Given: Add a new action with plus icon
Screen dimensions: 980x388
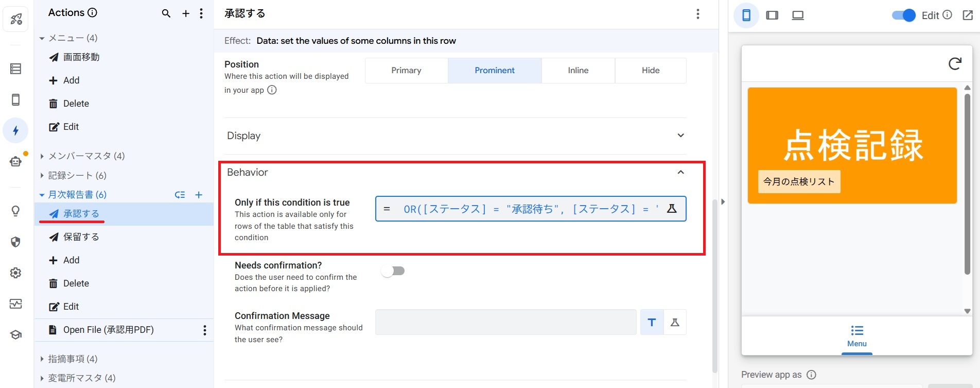Looking at the screenshot, I should [186, 13].
